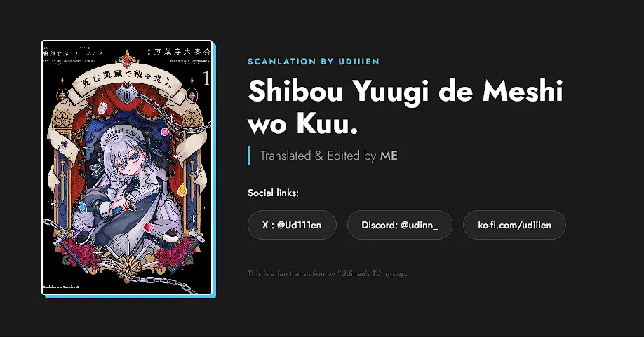Visit the ko-fi.com/udiiien link

(514, 225)
